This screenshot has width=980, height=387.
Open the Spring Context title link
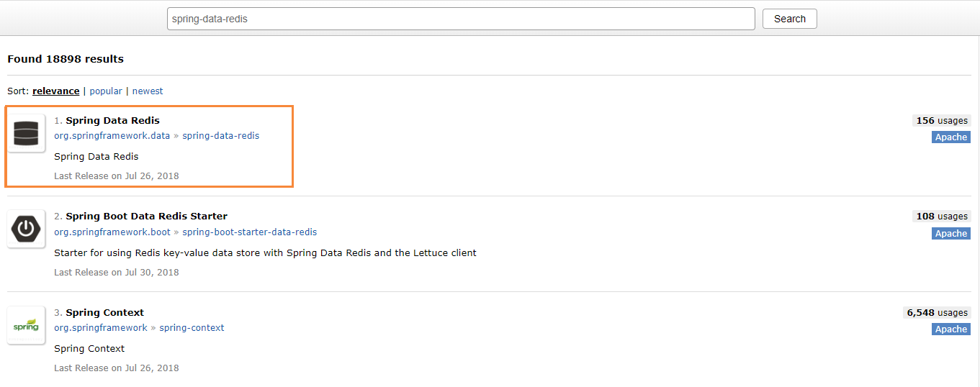pyautogui.click(x=104, y=312)
